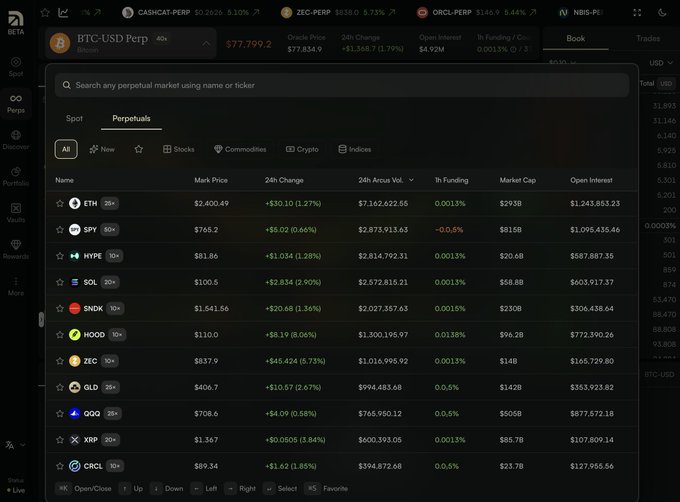Viewport: 680px width, 502px height.
Task: Add GLD to favorites
Action: coord(60,387)
